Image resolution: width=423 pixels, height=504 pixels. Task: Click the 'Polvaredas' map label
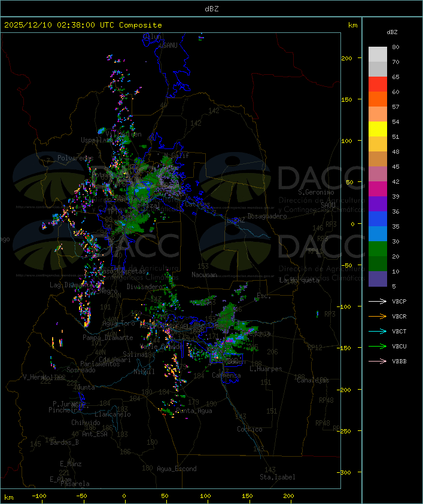pos(75,158)
